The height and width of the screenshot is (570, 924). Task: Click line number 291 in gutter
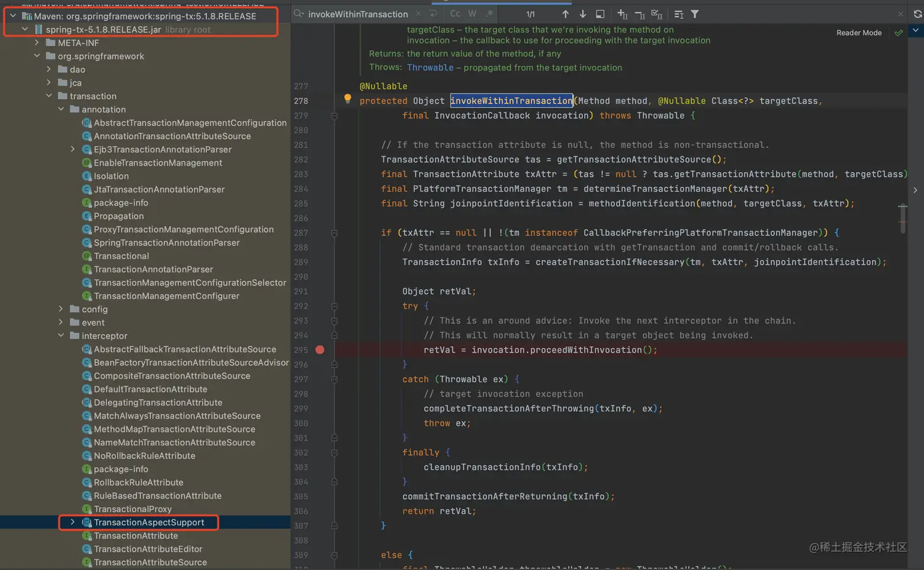(301, 291)
